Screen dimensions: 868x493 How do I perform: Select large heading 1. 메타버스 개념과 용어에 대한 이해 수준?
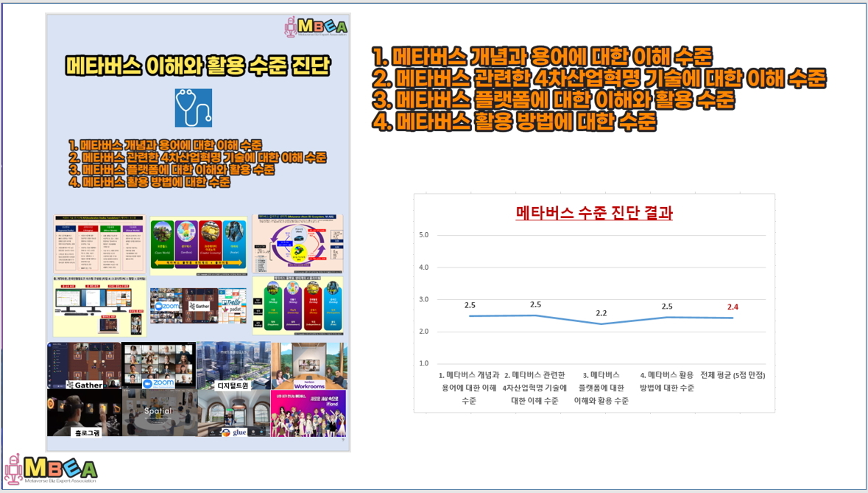[x=542, y=56]
